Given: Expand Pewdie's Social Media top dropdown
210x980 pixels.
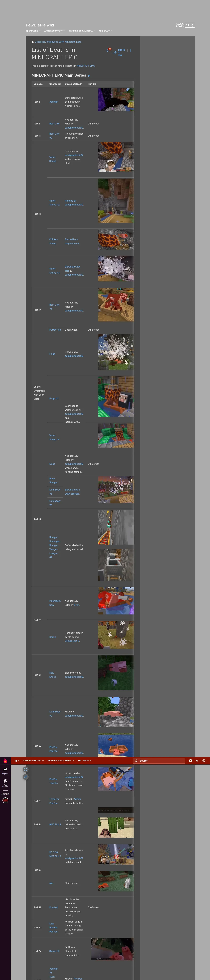Looking at the screenshot, I should point(82,31).
